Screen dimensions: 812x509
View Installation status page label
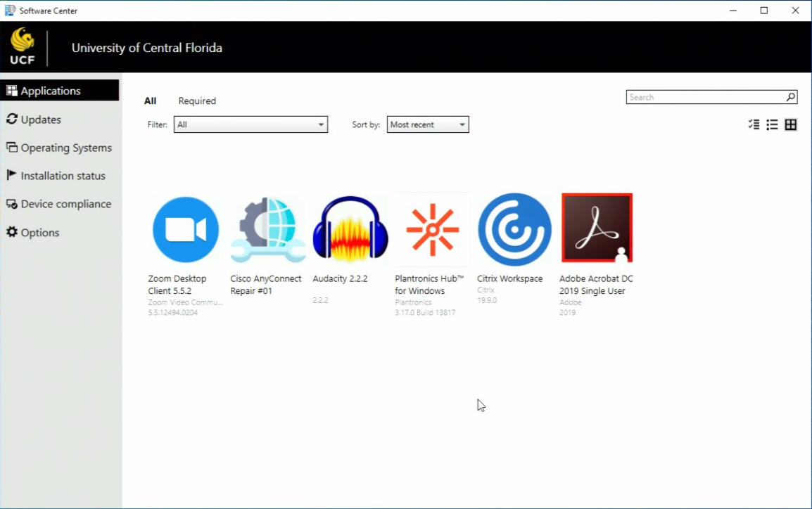pos(63,176)
